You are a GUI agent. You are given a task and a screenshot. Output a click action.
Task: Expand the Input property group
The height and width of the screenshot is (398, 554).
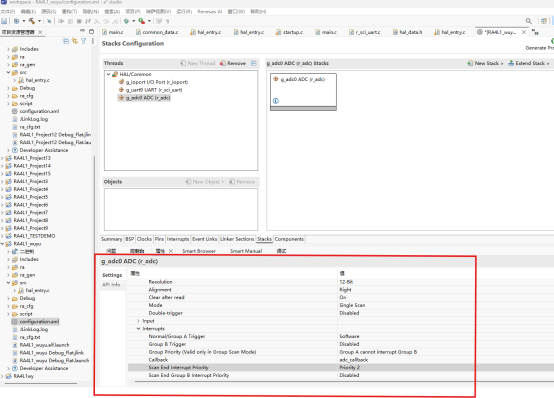[x=138, y=321]
